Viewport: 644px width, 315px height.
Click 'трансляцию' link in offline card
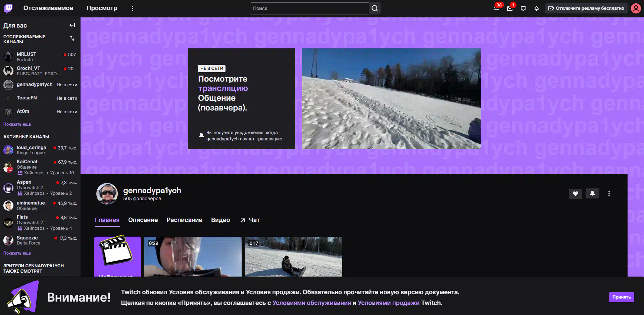[223, 88]
